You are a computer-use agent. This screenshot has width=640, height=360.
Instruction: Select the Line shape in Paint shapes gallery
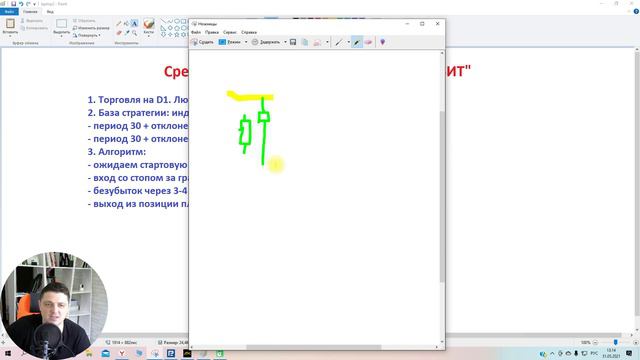point(163,21)
